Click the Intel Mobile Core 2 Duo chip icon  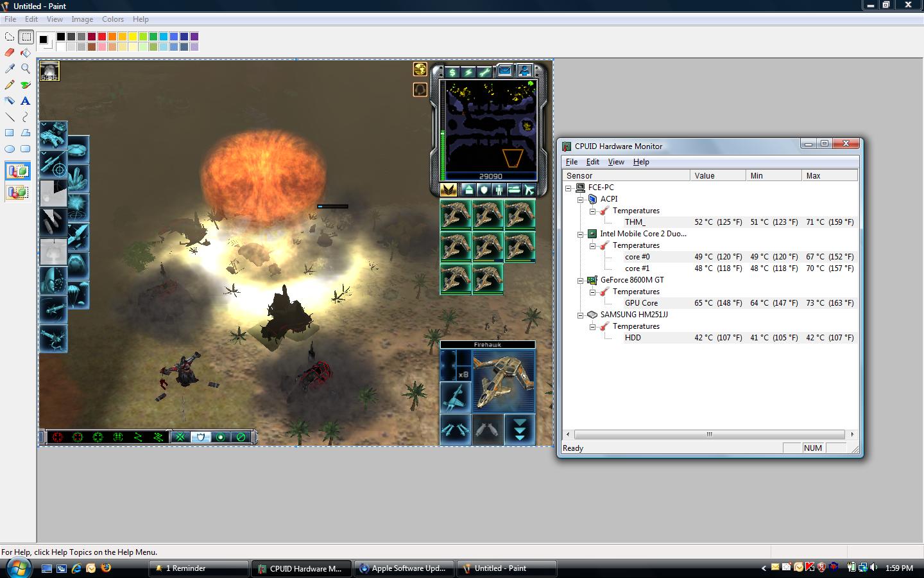pos(593,234)
